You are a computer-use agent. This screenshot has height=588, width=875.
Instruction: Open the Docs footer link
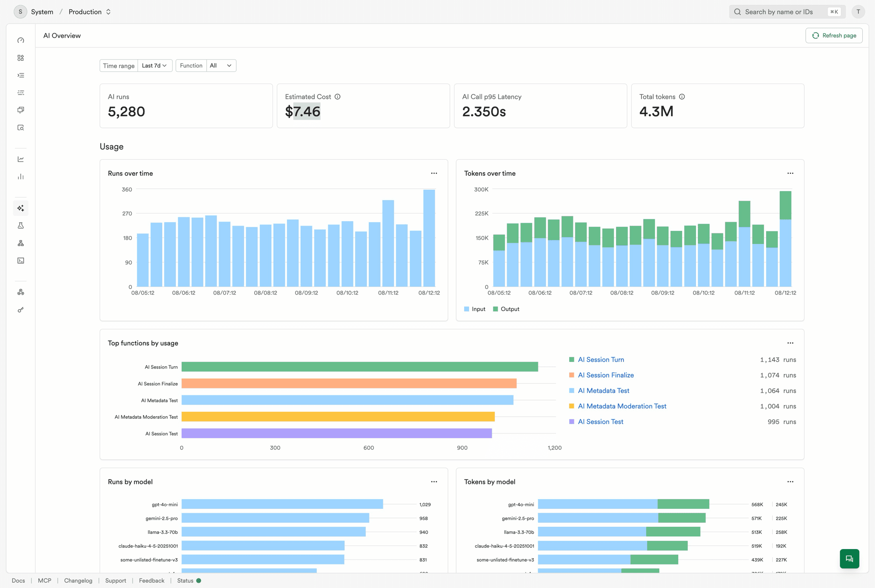pos(18,581)
